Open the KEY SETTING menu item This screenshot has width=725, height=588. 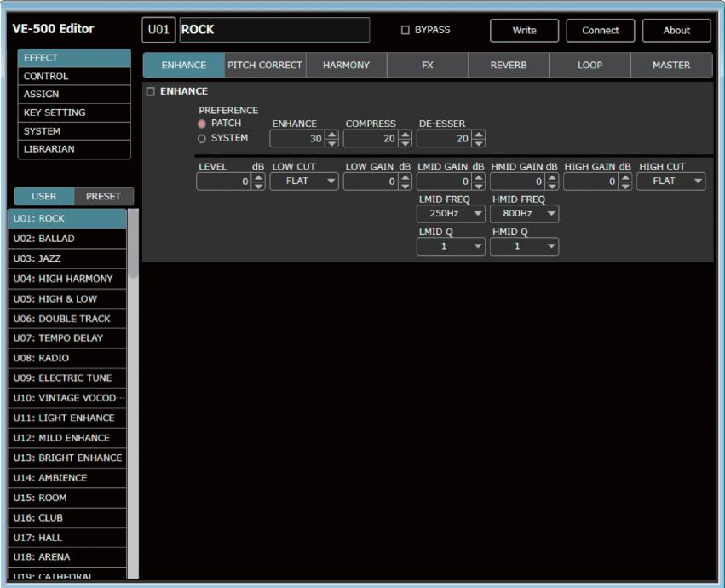(74, 112)
